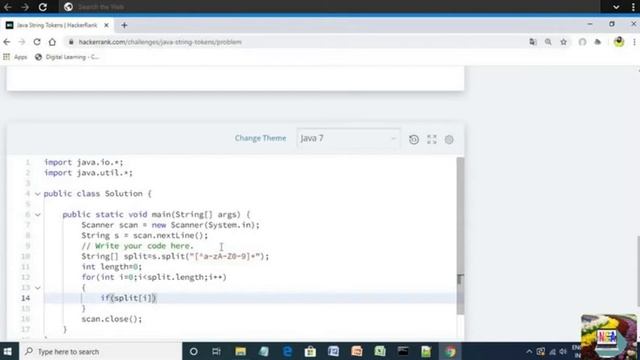Open Task View on the taskbar
The height and width of the screenshot is (360, 640).
click(216, 351)
